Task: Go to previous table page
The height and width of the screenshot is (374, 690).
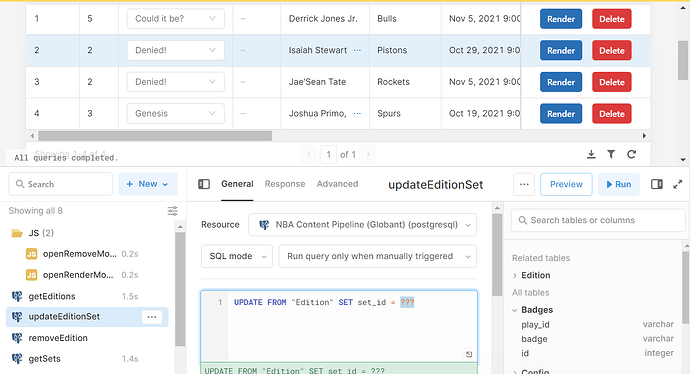Action: coord(308,154)
